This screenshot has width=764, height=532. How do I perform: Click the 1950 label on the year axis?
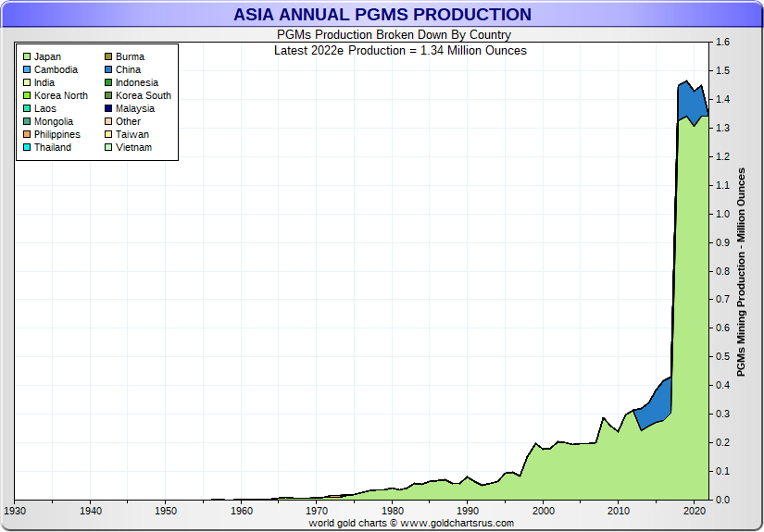tap(166, 511)
